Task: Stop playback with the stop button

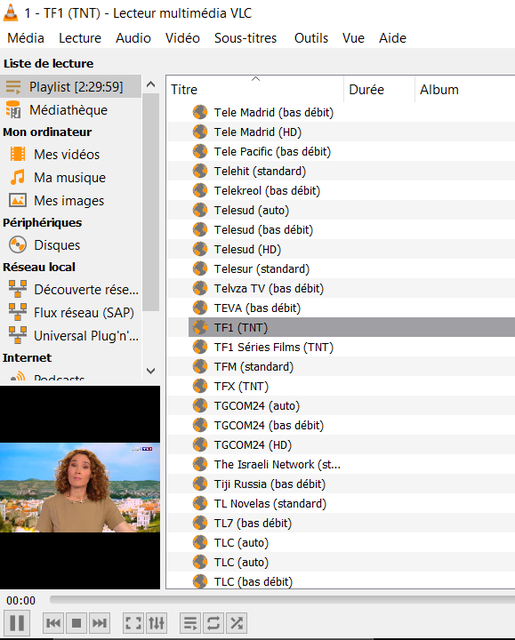Action: (x=76, y=623)
